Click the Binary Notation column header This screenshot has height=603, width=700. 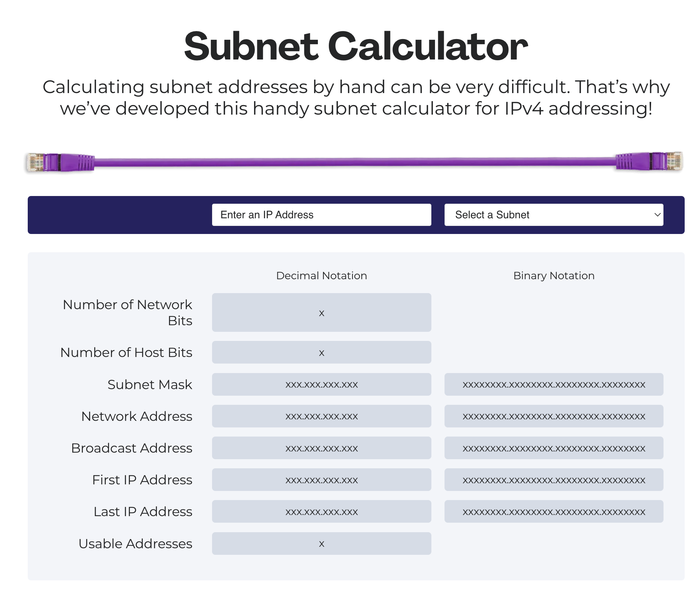pos(553,276)
